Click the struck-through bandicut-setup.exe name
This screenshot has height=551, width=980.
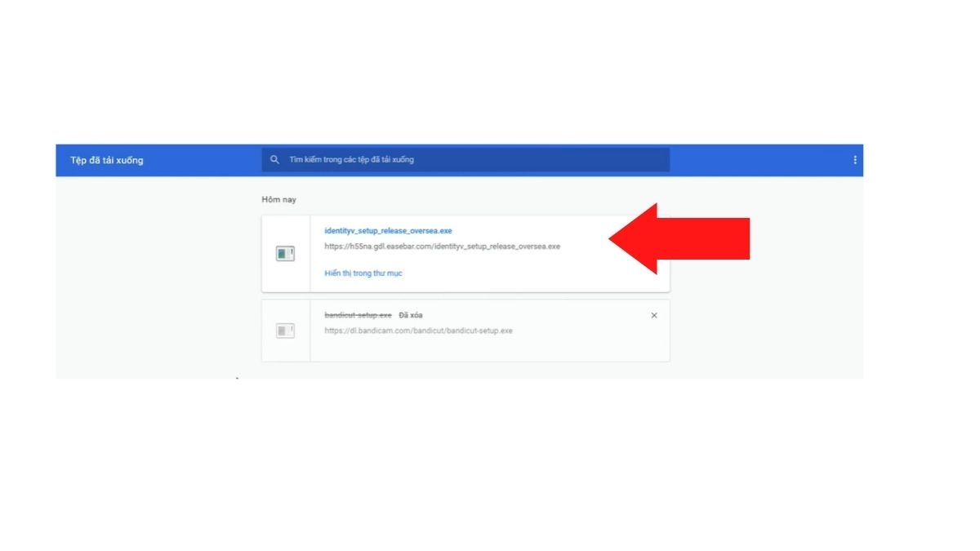pos(358,315)
